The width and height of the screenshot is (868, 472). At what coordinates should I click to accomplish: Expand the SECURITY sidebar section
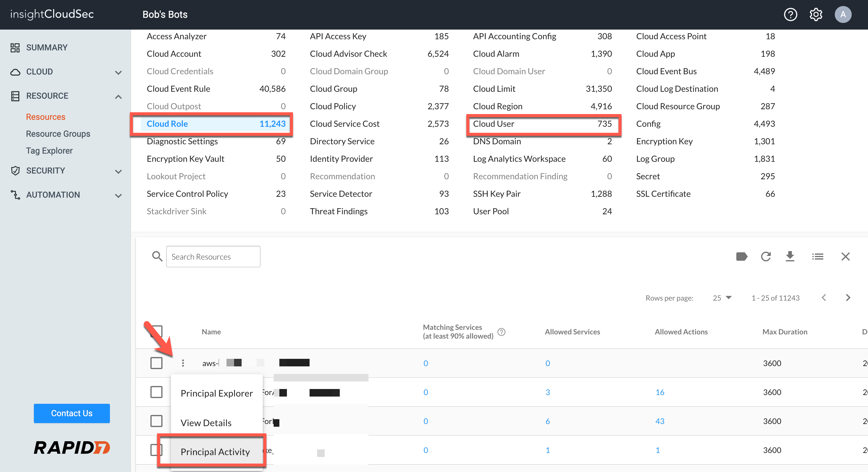[118, 171]
